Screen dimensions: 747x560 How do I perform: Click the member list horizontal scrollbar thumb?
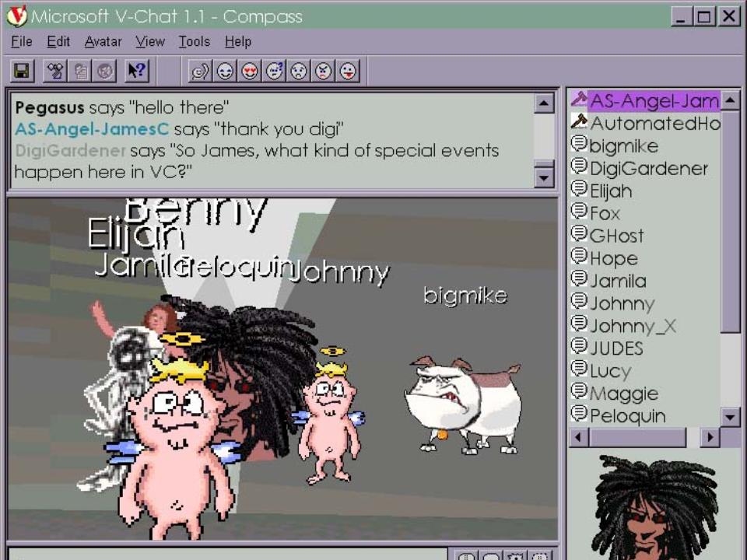[x=637, y=436]
